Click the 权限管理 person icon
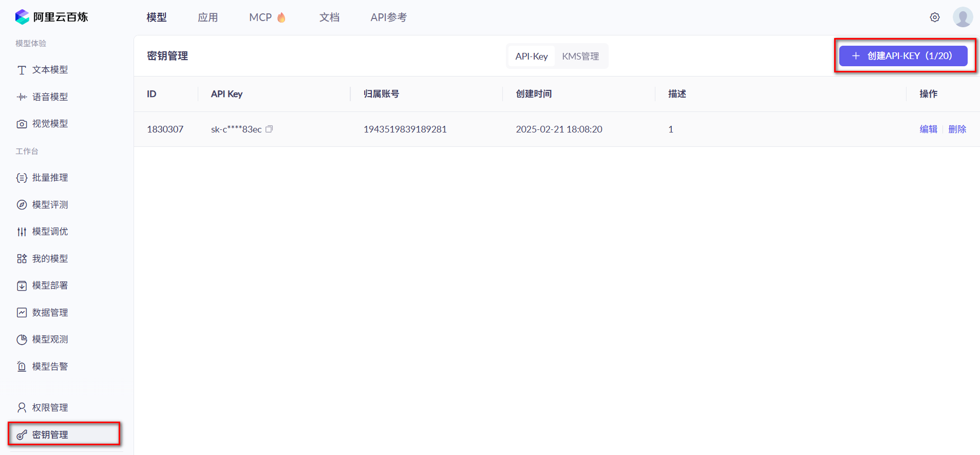Image resolution: width=980 pixels, height=455 pixels. click(x=22, y=408)
